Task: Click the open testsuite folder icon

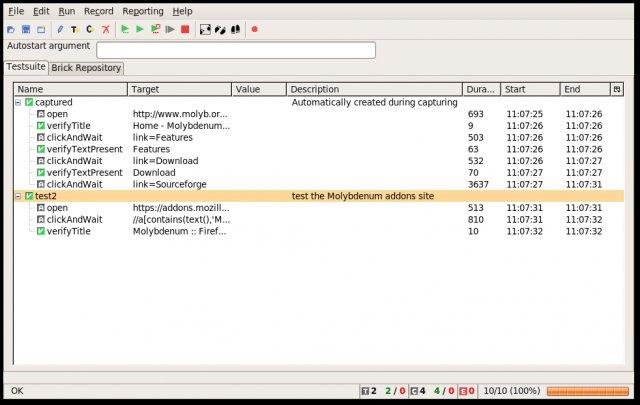Action: pyautogui.click(x=11, y=29)
